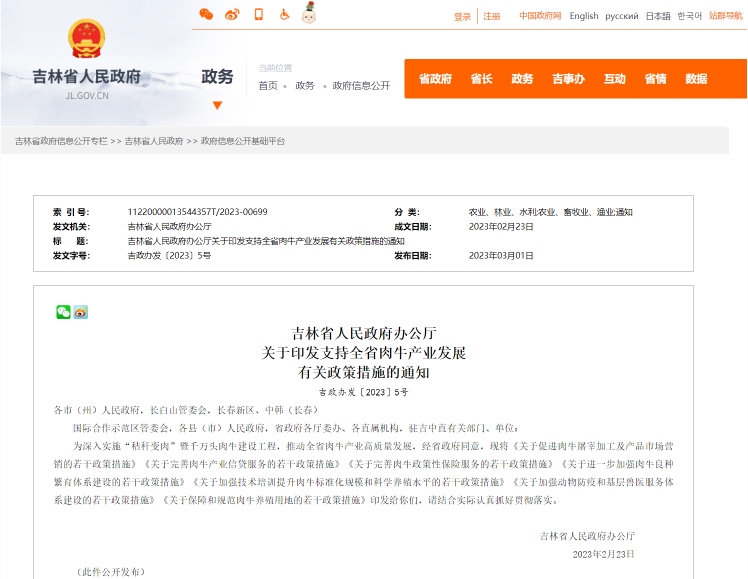Open 省情 from the orange navigation
The image size is (748, 579).
tap(655, 79)
